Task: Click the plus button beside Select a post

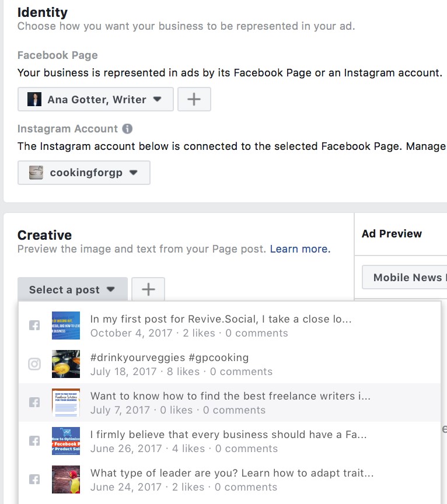Action: coord(148,289)
